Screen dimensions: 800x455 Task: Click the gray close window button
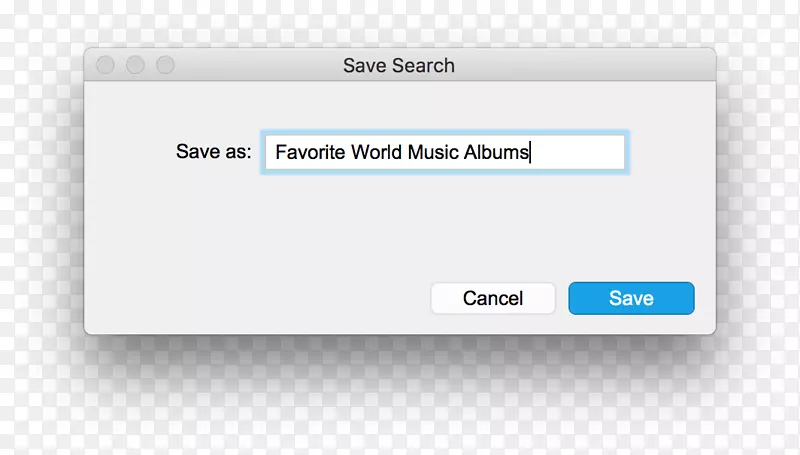(105, 65)
